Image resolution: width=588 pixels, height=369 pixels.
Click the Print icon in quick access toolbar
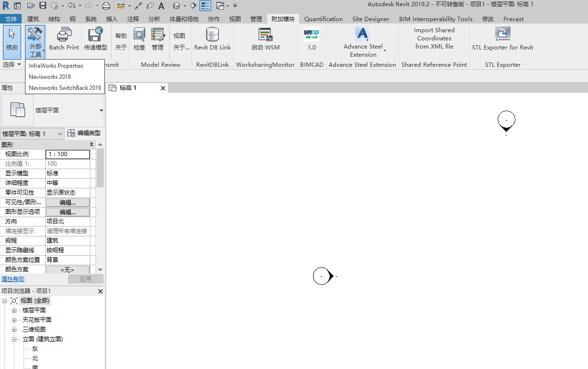tap(106, 6)
